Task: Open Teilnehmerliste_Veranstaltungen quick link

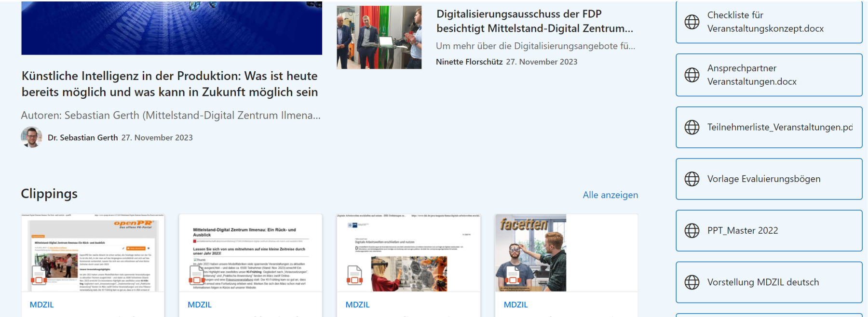Action: (769, 127)
